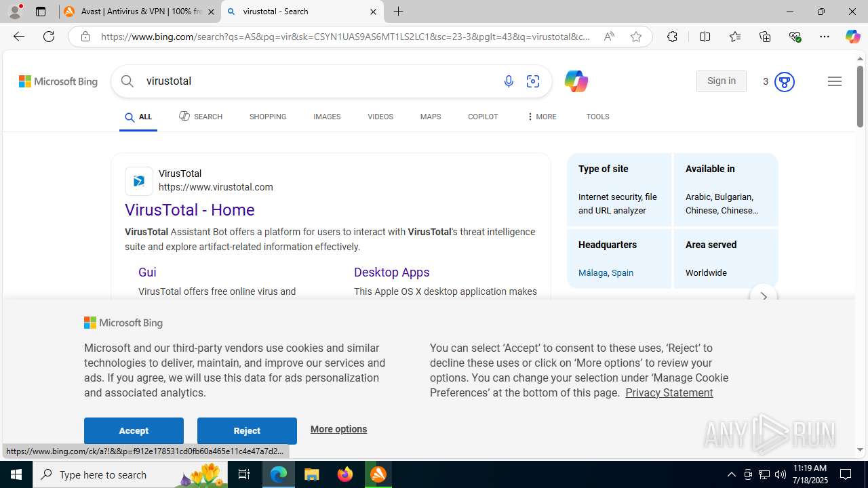This screenshot has width=868, height=488.
Task: Click the browser address bar URL
Action: click(346, 37)
